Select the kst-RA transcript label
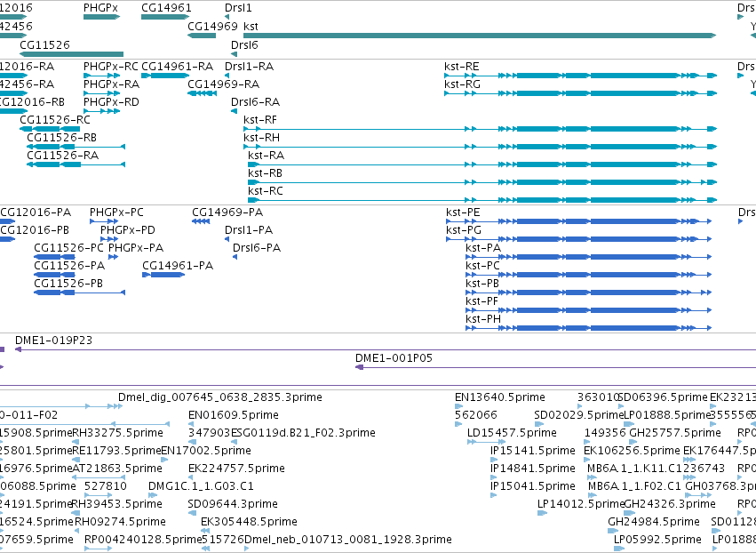The height and width of the screenshot is (553, 756). tap(267, 156)
